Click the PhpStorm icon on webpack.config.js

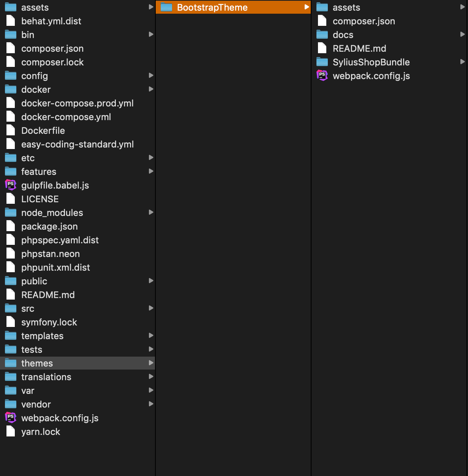[10, 417]
